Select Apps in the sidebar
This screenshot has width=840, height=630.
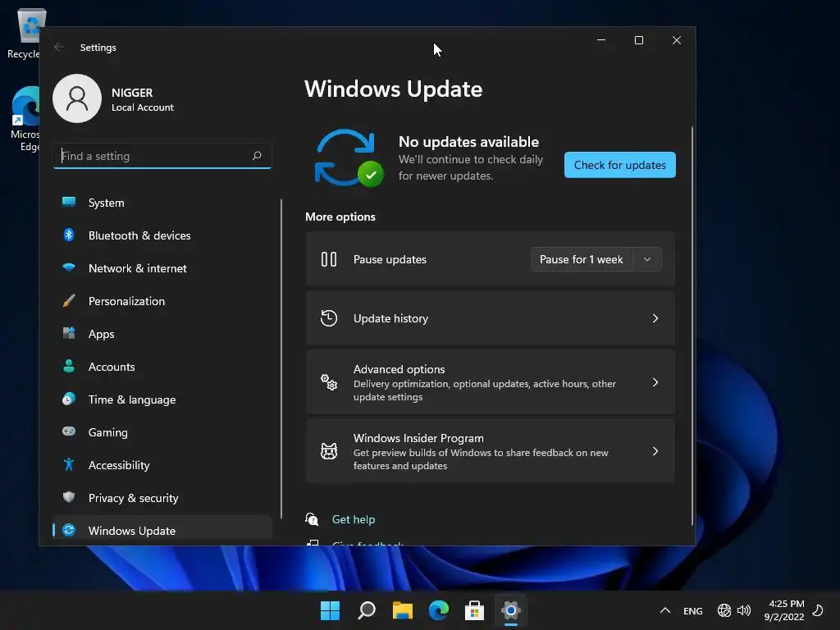(x=162, y=334)
